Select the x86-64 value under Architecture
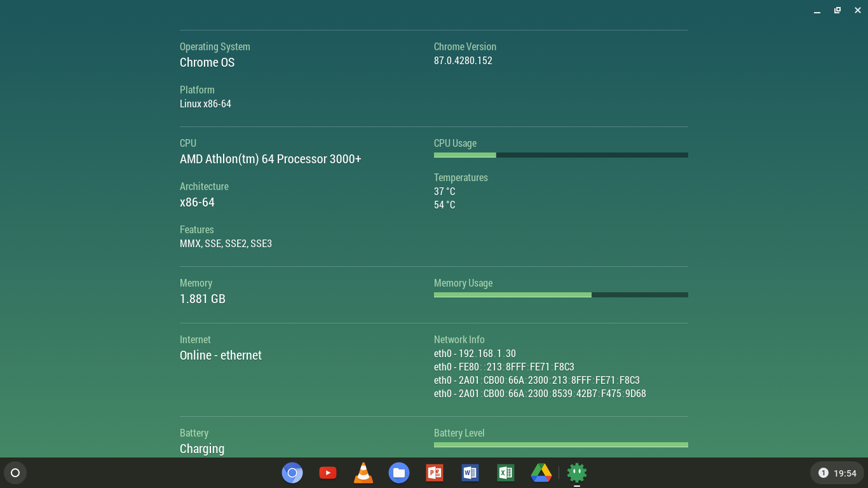 tap(197, 202)
